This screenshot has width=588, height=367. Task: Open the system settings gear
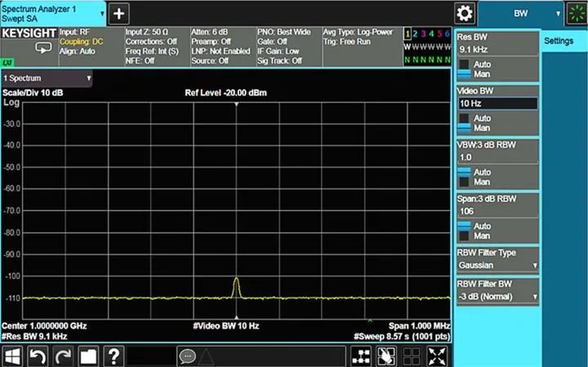pyautogui.click(x=465, y=13)
